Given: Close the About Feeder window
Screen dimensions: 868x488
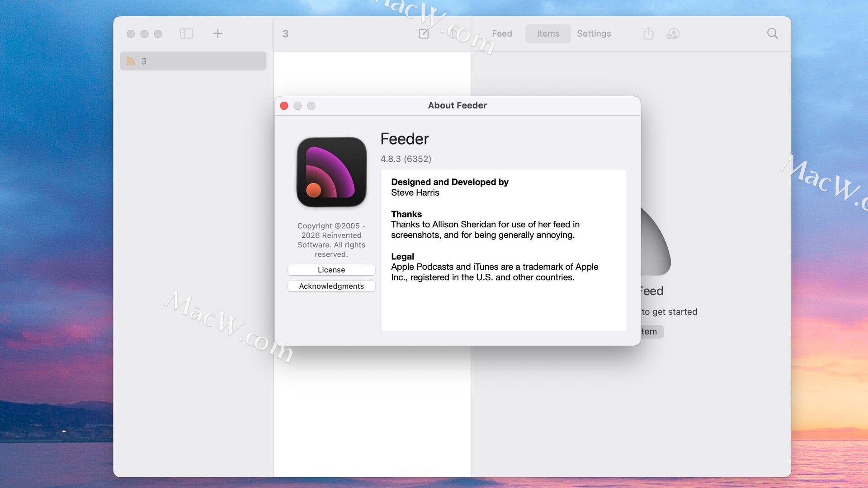Looking at the screenshot, I should pyautogui.click(x=284, y=106).
